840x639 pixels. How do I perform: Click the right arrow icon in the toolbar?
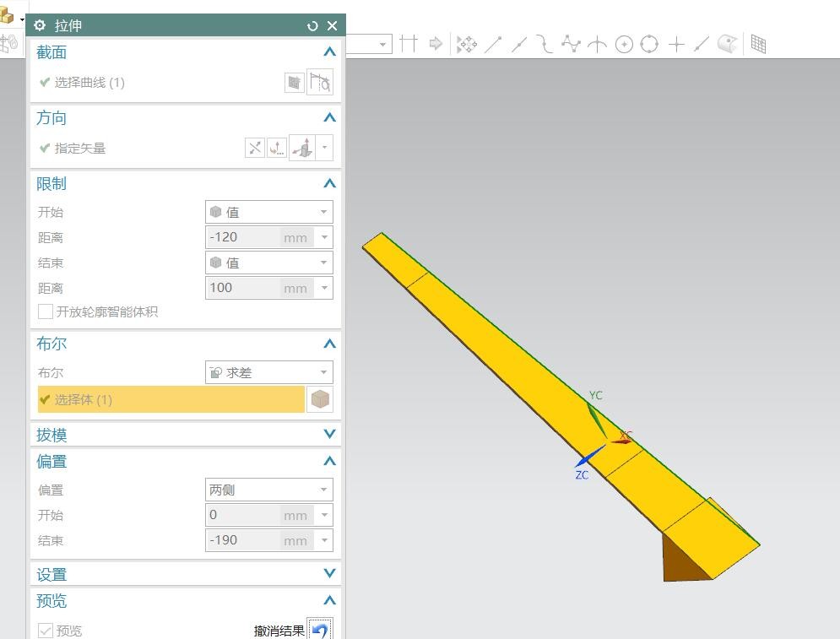pyautogui.click(x=436, y=44)
